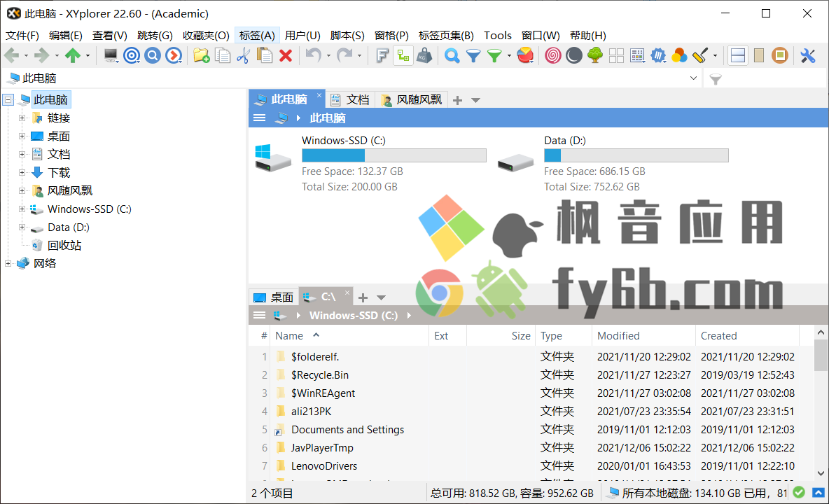Expand the Windows-SSD (C:) tree node
The image size is (829, 504).
(x=22, y=209)
